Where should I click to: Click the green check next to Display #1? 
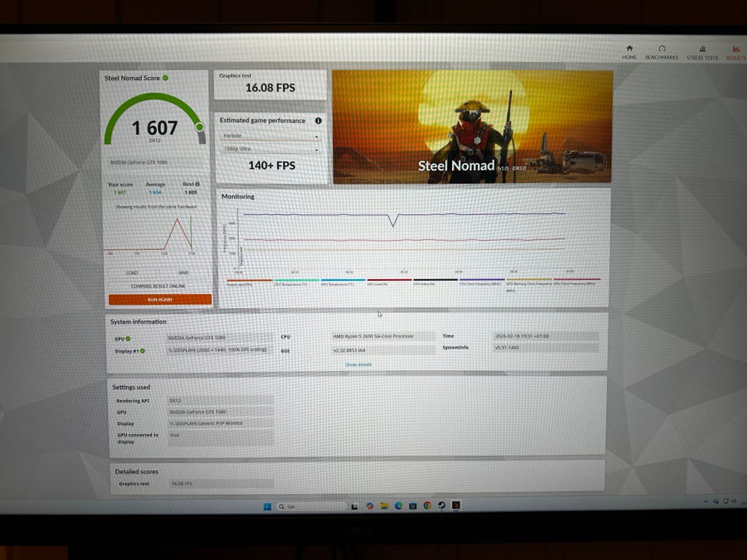(x=142, y=351)
